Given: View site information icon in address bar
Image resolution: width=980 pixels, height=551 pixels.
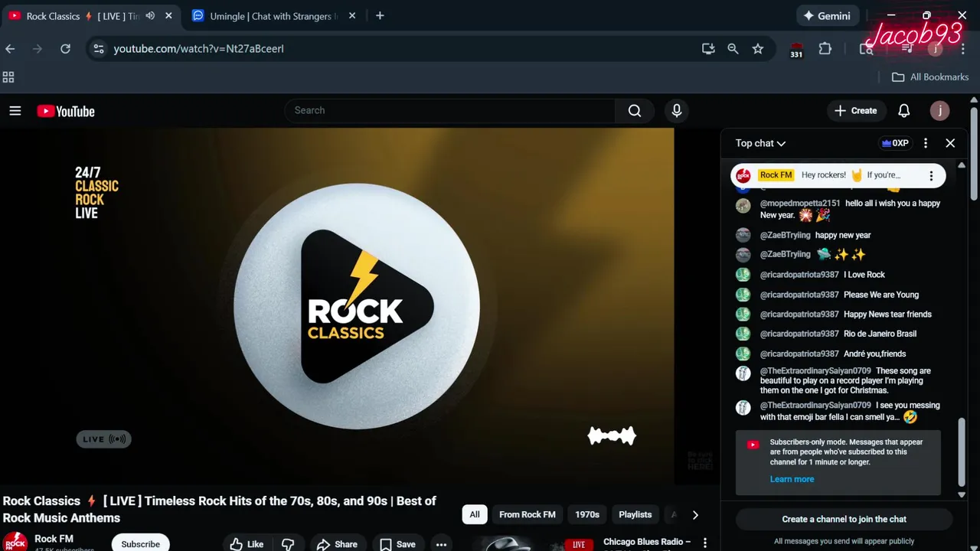Looking at the screenshot, I should [x=98, y=48].
